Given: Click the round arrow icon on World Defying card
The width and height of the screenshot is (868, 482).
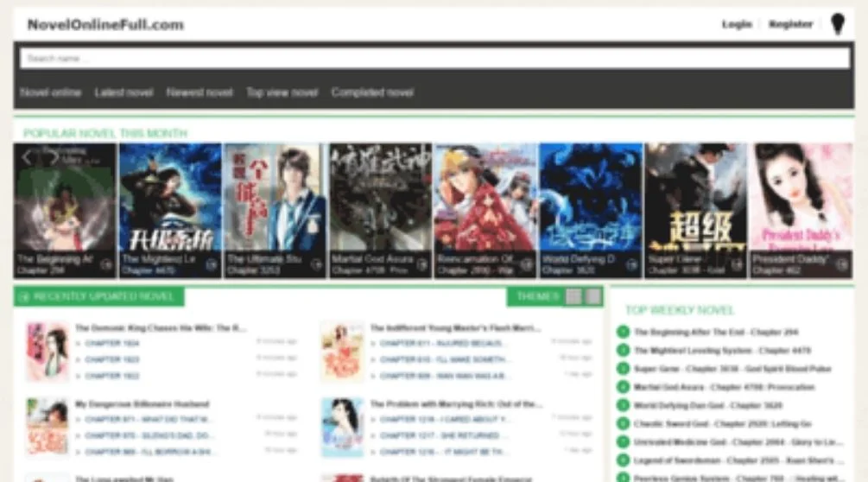Looking at the screenshot, I should (x=632, y=265).
